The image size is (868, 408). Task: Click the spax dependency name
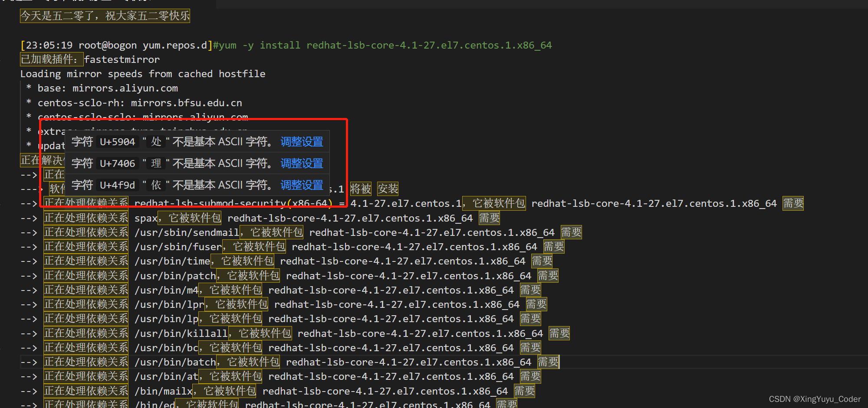pos(146,218)
